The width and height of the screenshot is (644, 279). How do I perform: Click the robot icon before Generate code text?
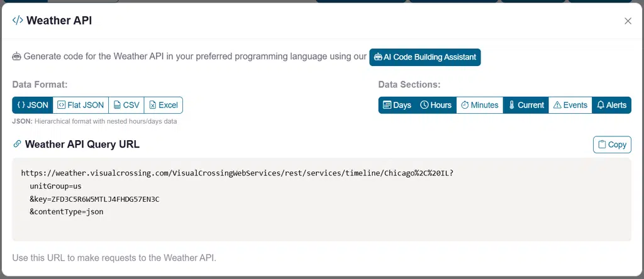coord(16,57)
